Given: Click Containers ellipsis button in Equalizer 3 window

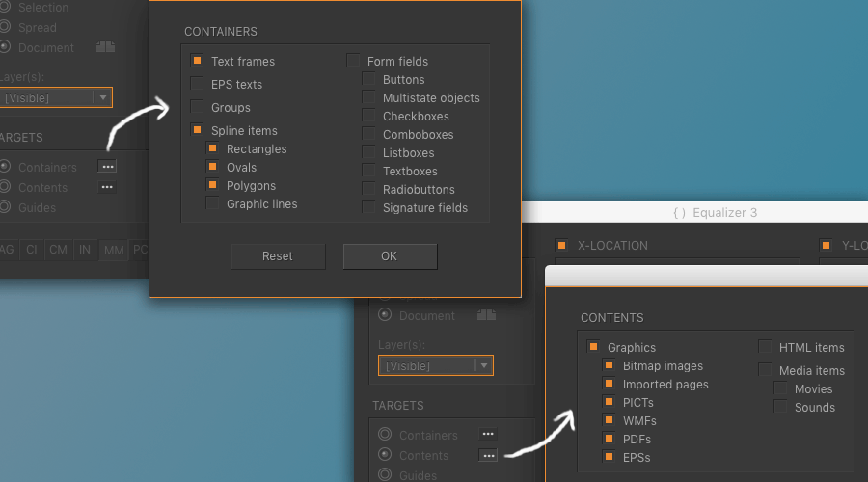Looking at the screenshot, I should click(x=488, y=435).
